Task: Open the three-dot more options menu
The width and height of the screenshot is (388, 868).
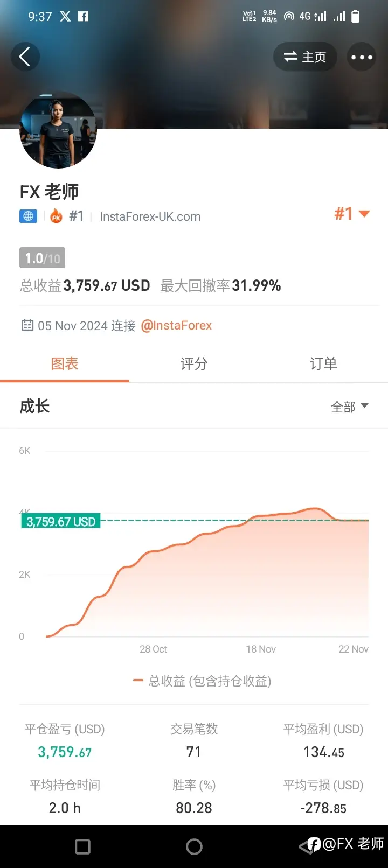Action: pyautogui.click(x=362, y=57)
